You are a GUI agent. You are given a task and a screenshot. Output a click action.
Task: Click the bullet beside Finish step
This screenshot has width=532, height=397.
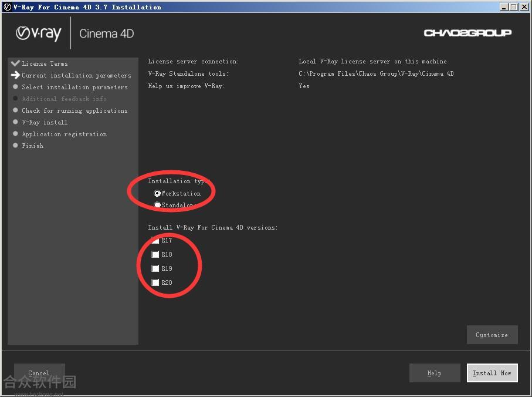click(15, 146)
